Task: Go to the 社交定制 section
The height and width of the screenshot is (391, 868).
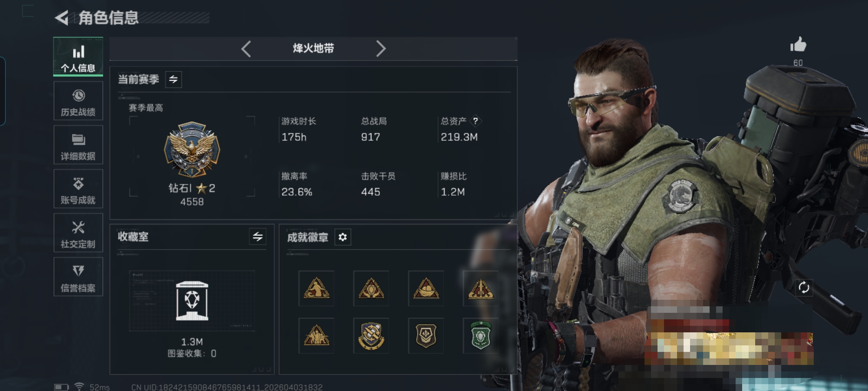Action: 78,232
